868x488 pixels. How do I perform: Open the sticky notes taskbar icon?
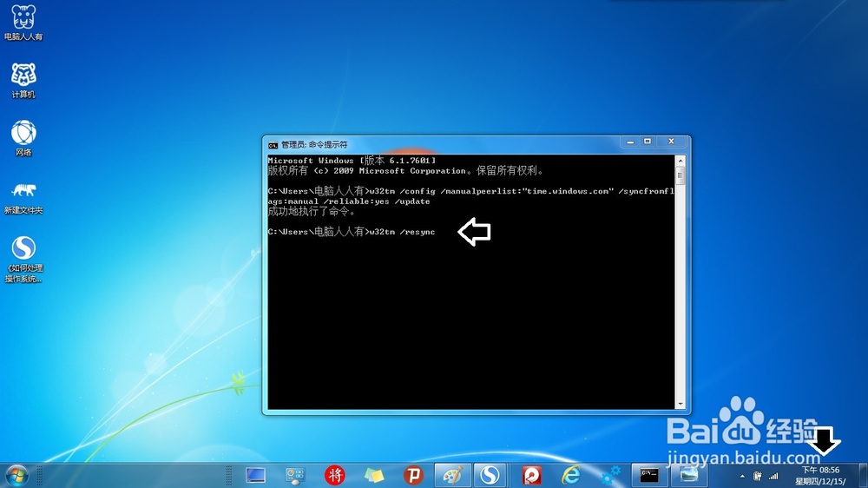(373, 475)
